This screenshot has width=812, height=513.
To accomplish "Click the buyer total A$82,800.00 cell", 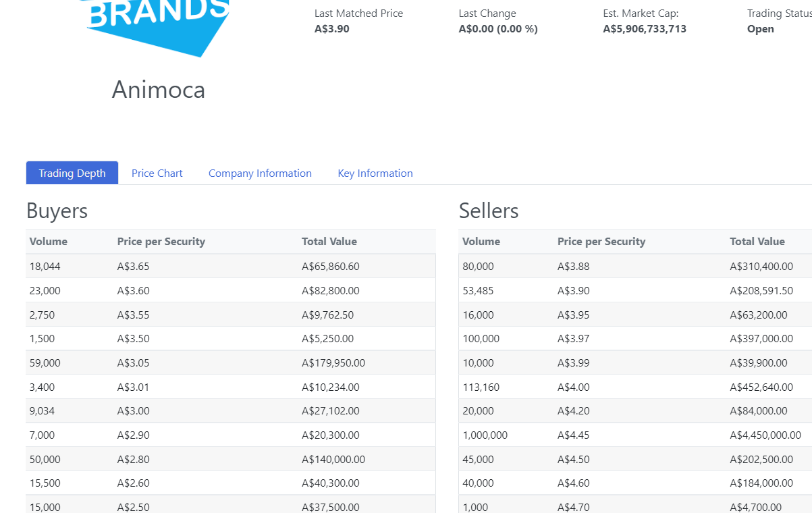I will (x=331, y=290).
